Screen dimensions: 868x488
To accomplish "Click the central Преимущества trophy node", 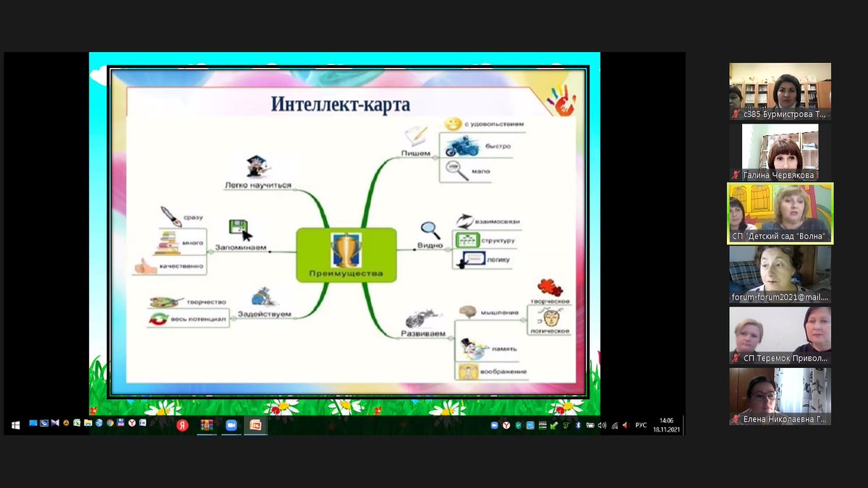I will click(346, 254).
